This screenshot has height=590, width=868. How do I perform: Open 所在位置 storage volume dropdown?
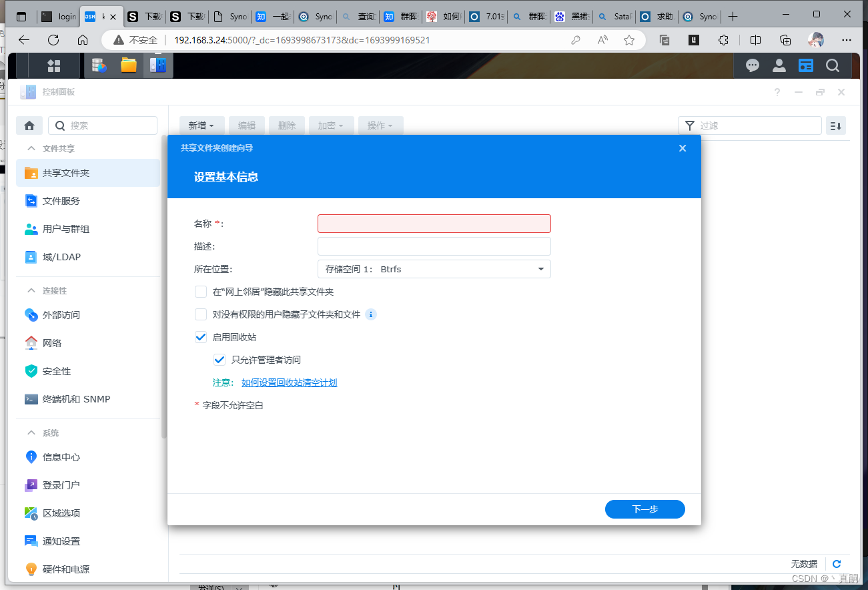(434, 269)
